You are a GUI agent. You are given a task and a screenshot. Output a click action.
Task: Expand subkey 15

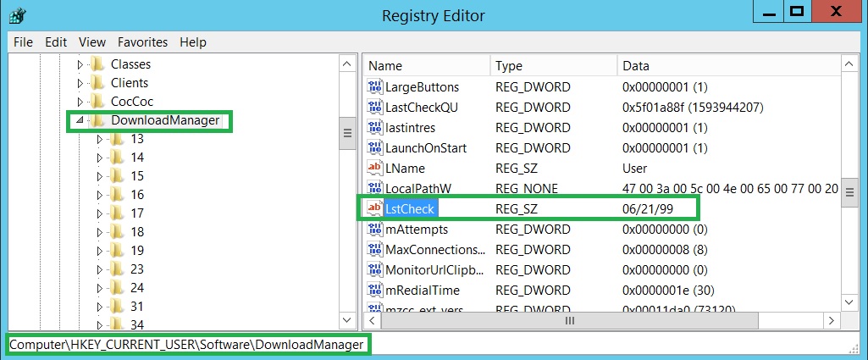[100, 177]
